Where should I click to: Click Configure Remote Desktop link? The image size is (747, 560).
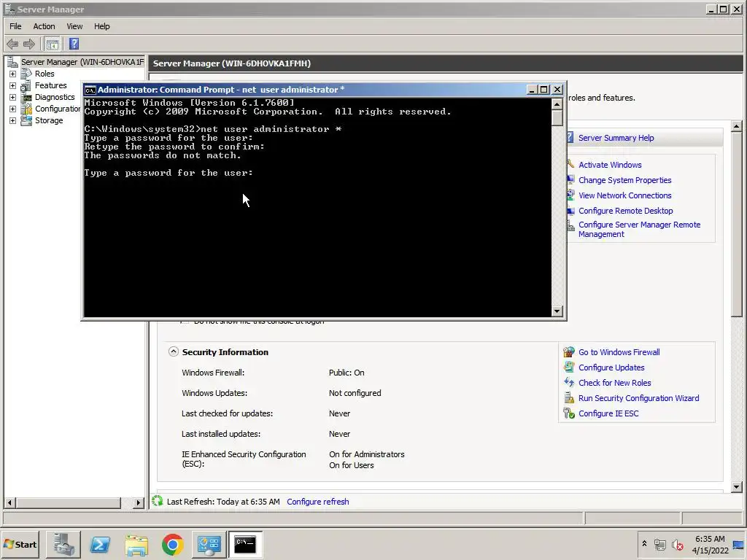pyautogui.click(x=625, y=211)
